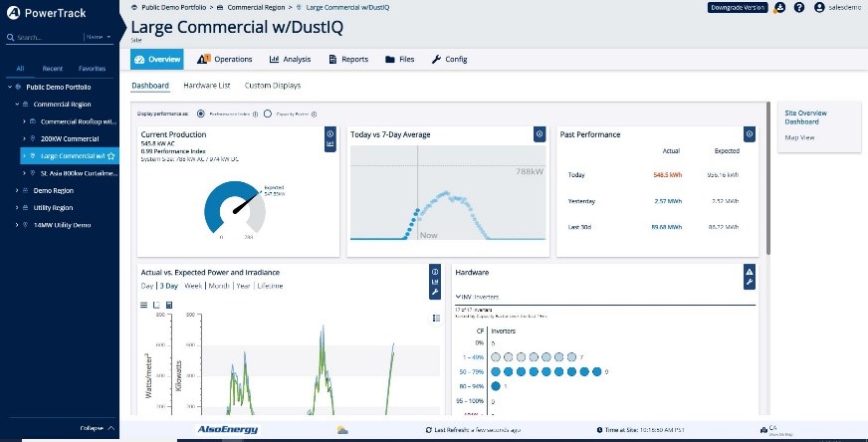Click the sidebar search input field
Image resolution: width=868 pixels, height=442 pixels.
tap(49, 37)
